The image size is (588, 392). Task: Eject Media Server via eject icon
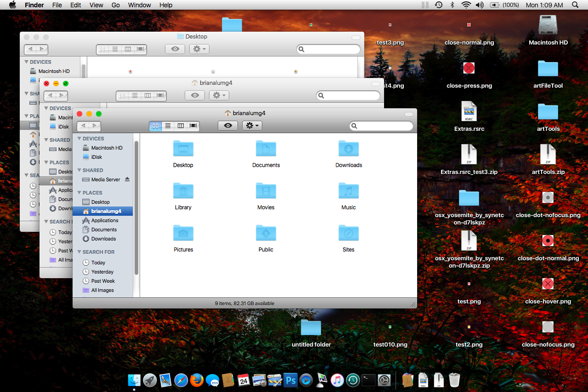tap(127, 179)
